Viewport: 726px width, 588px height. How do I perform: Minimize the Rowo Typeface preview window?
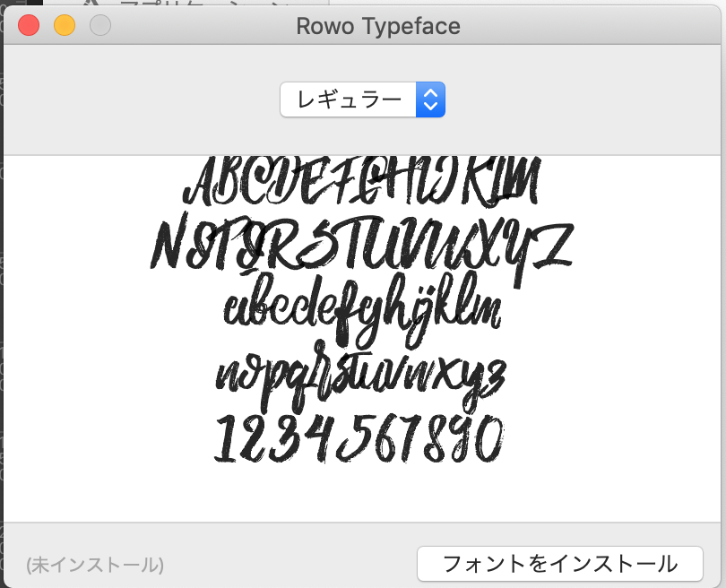click(65, 25)
